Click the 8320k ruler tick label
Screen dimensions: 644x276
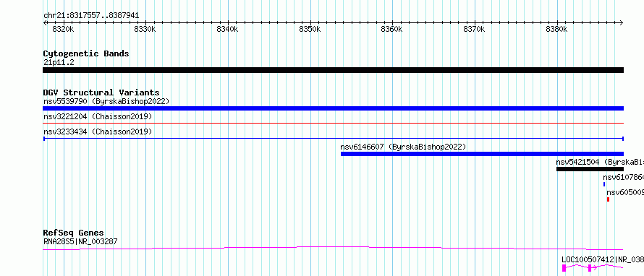coord(63,30)
